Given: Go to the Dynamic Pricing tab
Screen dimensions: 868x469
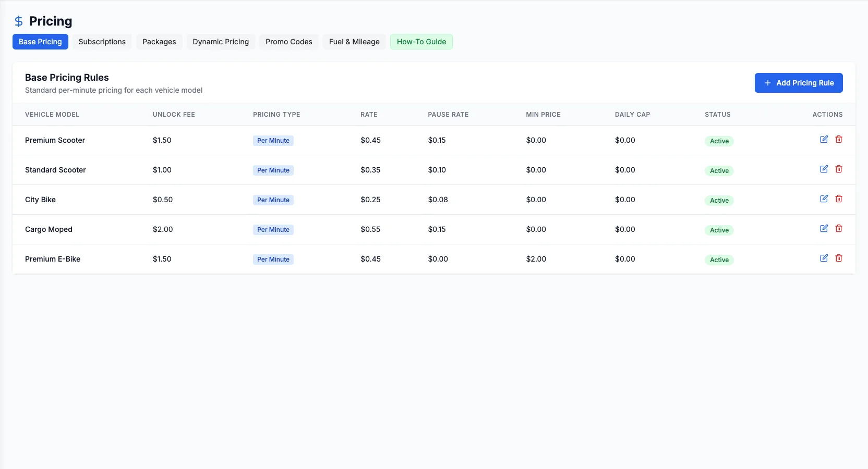Looking at the screenshot, I should (221, 42).
